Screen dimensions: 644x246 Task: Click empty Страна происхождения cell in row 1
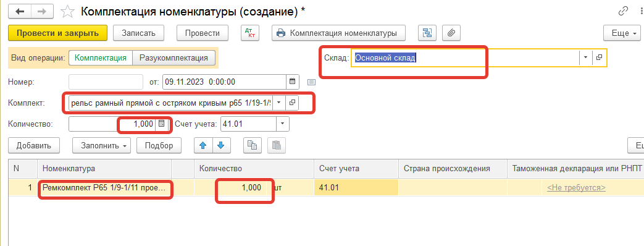(x=453, y=187)
